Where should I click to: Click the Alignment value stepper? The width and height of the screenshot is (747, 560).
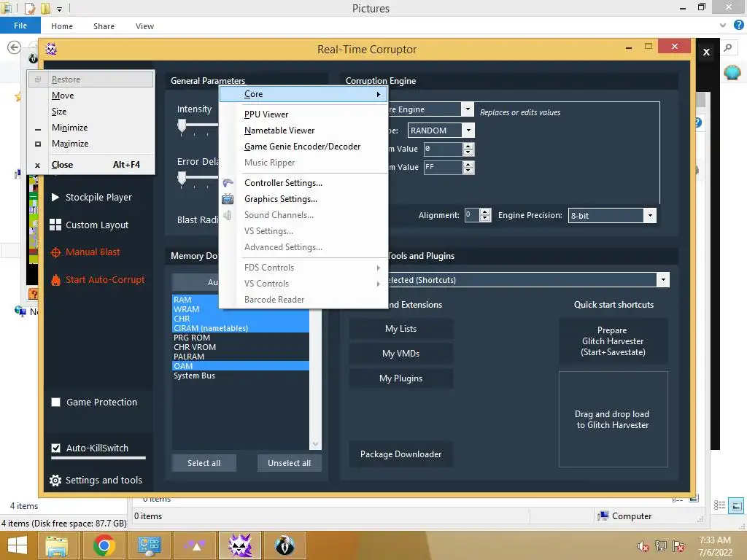pos(485,215)
